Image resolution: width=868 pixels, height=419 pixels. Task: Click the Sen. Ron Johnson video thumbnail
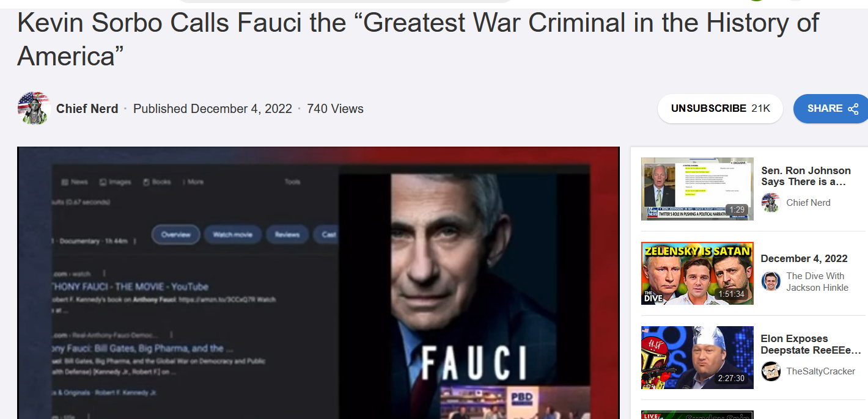tap(697, 189)
